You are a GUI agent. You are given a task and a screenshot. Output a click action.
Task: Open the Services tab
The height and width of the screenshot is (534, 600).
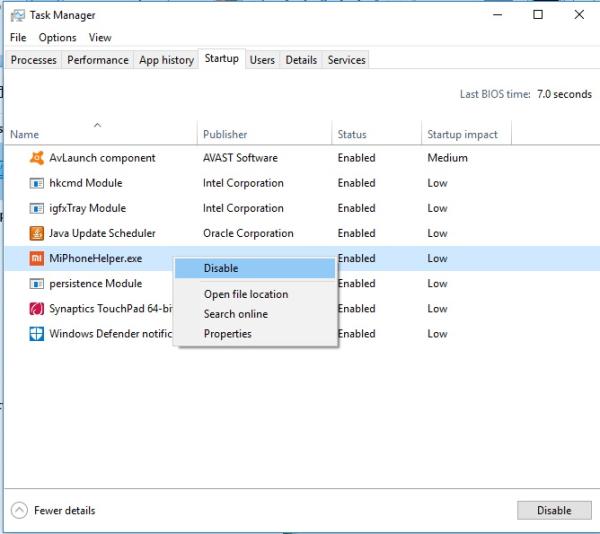347,60
